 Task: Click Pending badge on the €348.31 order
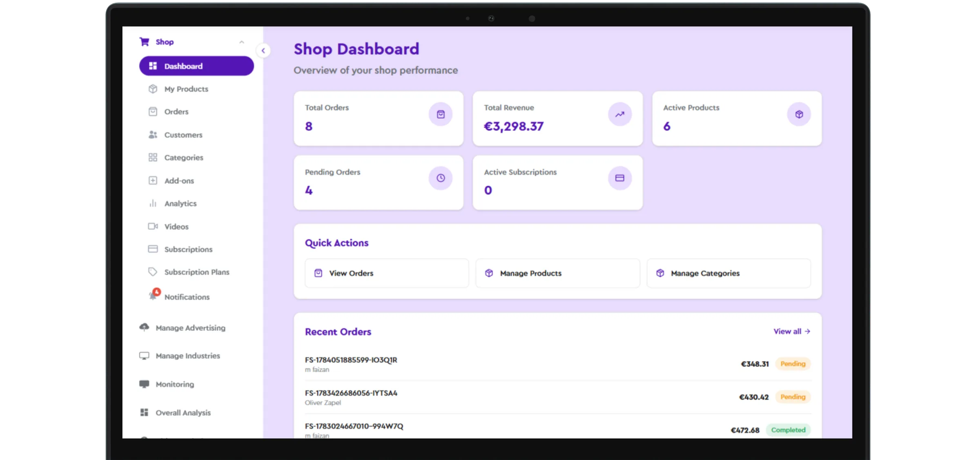click(793, 364)
